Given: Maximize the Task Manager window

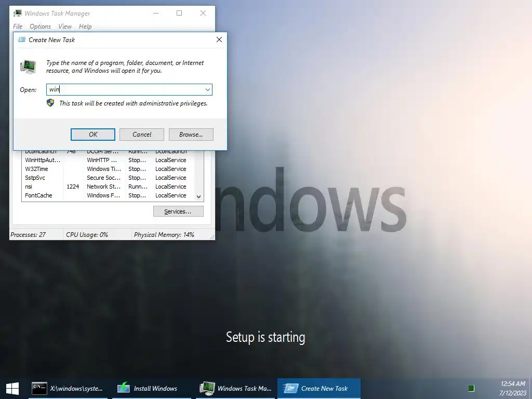Looking at the screenshot, I should 179,13.
